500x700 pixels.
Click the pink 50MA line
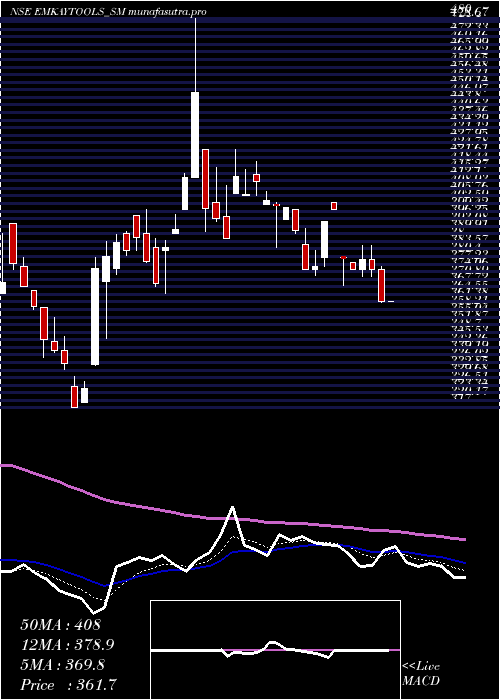pyautogui.click(x=232, y=519)
